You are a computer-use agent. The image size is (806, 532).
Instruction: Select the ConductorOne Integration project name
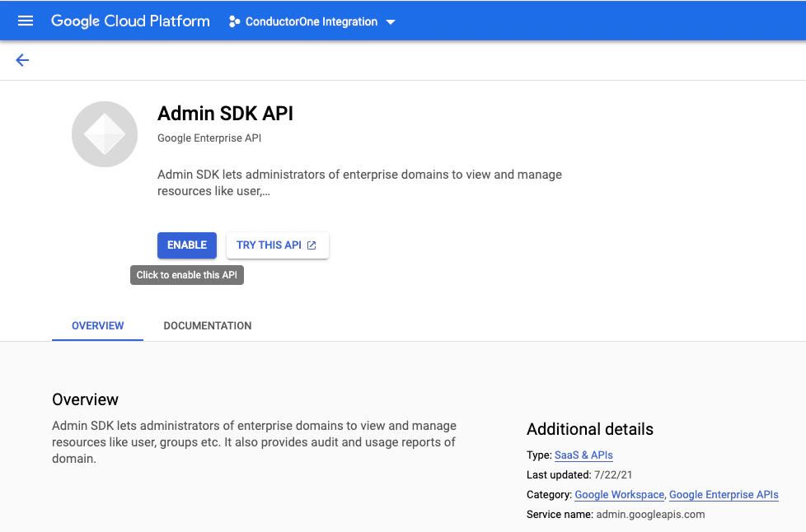[x=312, y=21]
